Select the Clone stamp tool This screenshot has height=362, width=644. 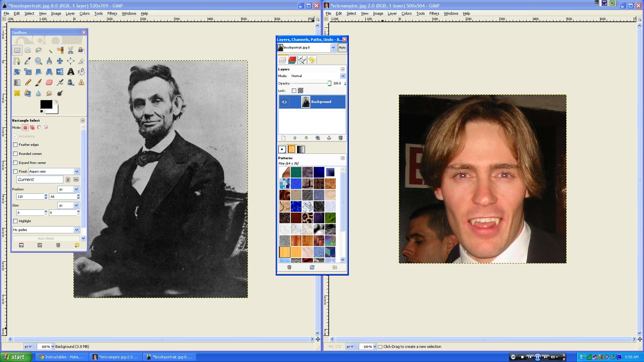[x=82, y=82]
